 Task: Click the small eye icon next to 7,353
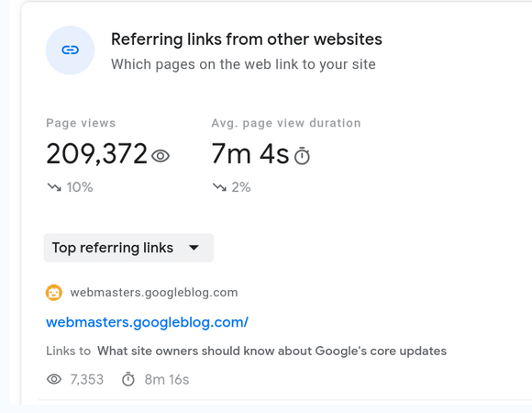pos(54,379)
